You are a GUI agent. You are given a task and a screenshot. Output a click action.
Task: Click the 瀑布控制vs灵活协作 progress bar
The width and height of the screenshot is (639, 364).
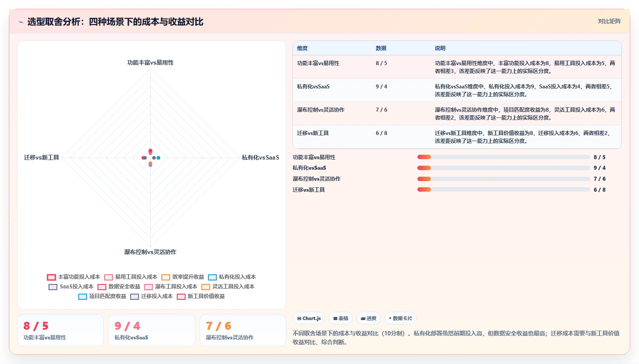[x=504, y=178]
